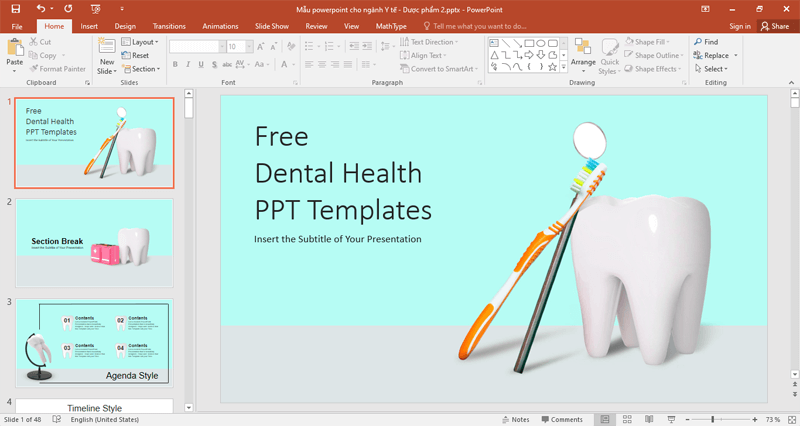Screen dimensions: 800x426
Task: Decrease list indent level icon
Action: pos(354,46)
